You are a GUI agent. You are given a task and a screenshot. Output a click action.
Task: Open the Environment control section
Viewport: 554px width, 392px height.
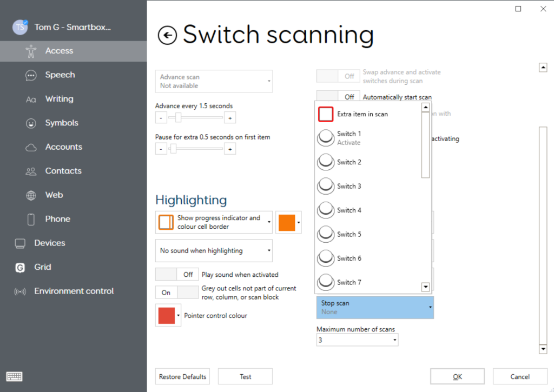coord(74,291)
